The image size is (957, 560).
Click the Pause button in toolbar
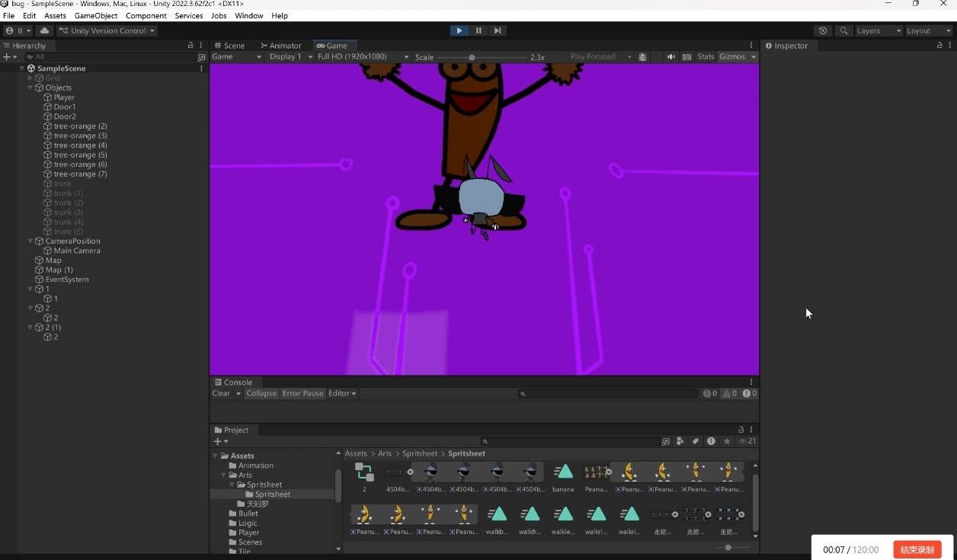(478, 30)
